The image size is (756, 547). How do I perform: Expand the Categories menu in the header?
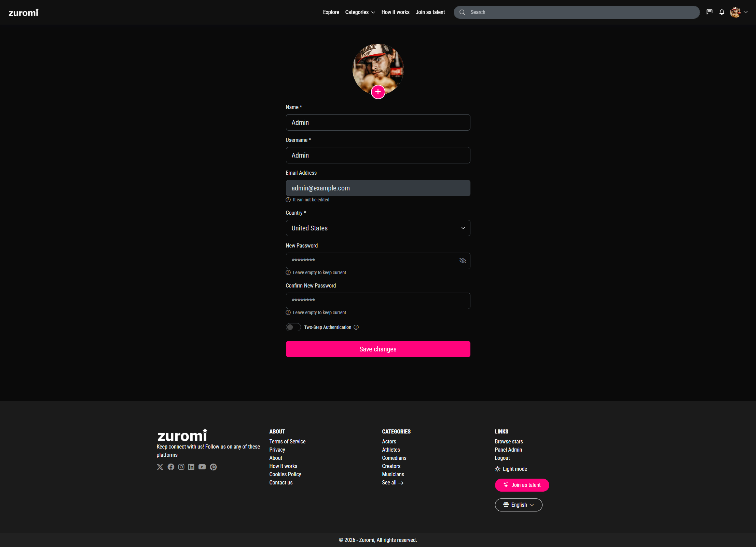[360, 12]
